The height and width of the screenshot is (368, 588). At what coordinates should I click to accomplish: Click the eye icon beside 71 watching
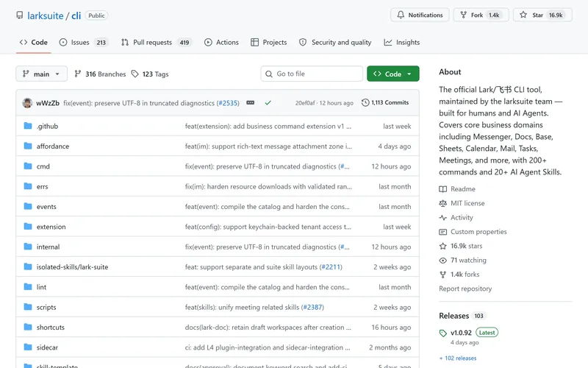[x=443, y=261]
